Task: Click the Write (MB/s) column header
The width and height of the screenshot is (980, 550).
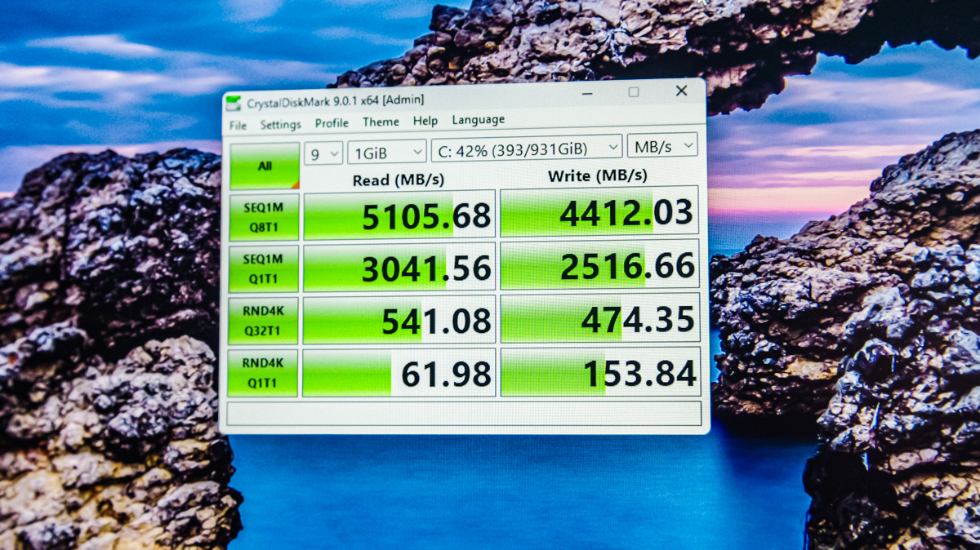Action: click(x=597, y=175)
